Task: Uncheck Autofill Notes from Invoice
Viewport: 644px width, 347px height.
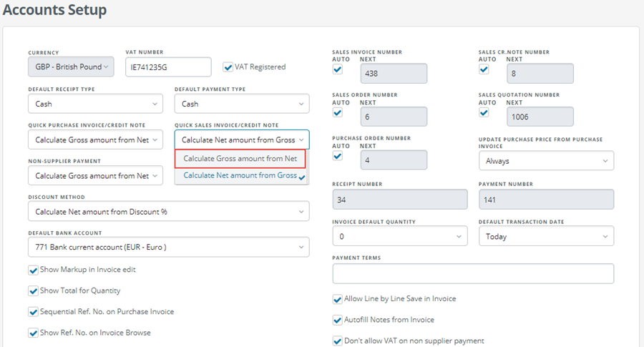Action: 338,321
